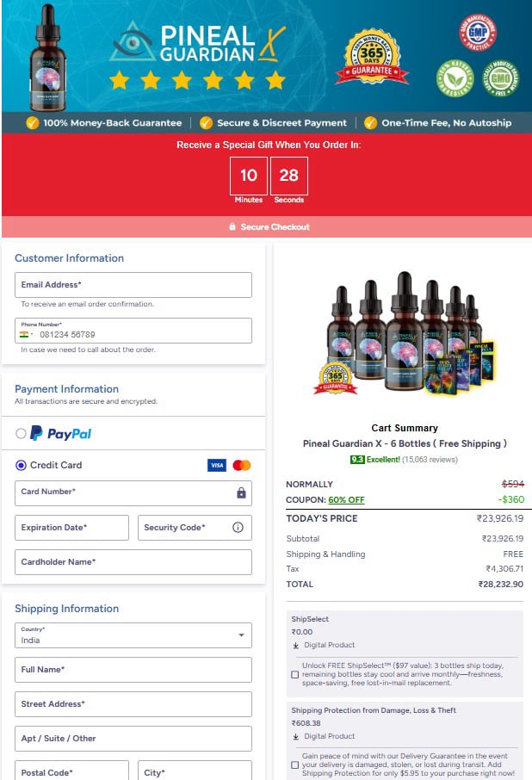Click the Customer Information heading

coord(69,257)
